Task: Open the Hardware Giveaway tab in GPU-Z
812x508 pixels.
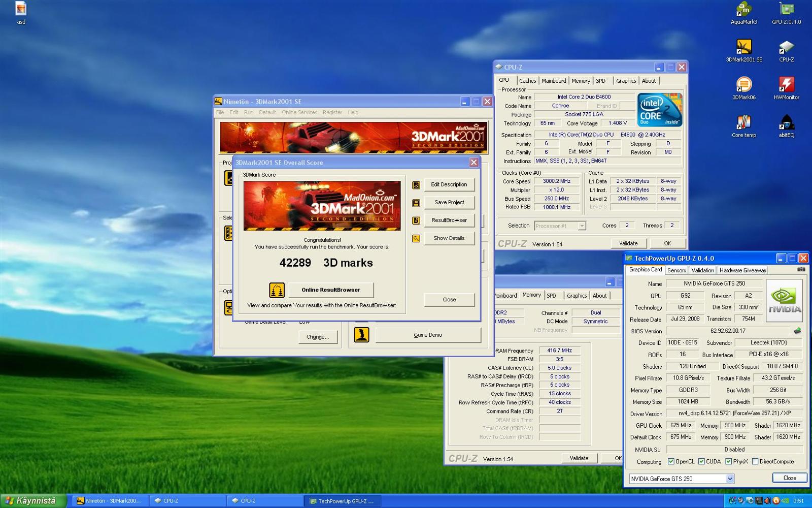Action: pyautogui.click(x=742, y=270)
